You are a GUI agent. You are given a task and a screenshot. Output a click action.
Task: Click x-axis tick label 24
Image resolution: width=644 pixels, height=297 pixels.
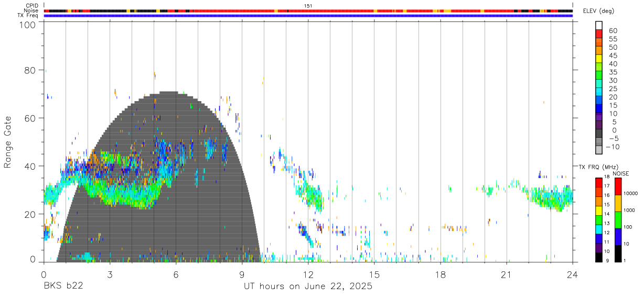pyautogui.click(x=572, y=274)
